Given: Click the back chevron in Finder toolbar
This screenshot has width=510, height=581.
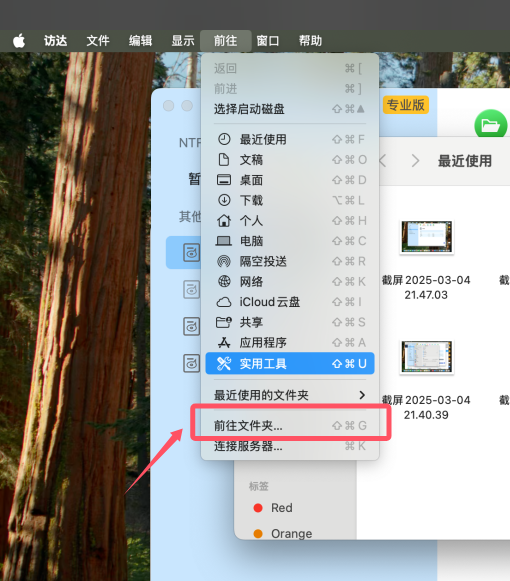Looking at the screenshot, I should click(x=383, y=161).
